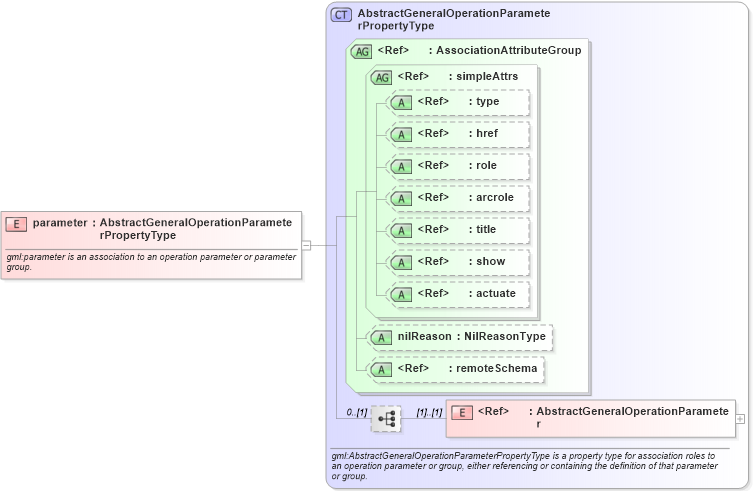Click the CT complex type icon
753x491 pixels.
(341, 15)
